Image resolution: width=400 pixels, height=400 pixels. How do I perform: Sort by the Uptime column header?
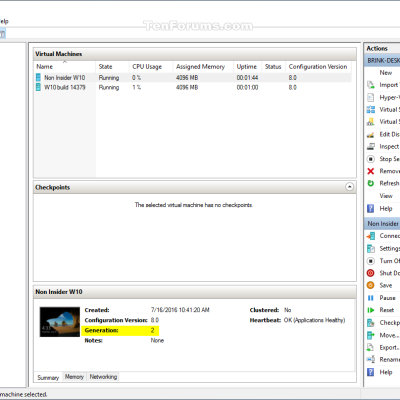tap(248, 67)
